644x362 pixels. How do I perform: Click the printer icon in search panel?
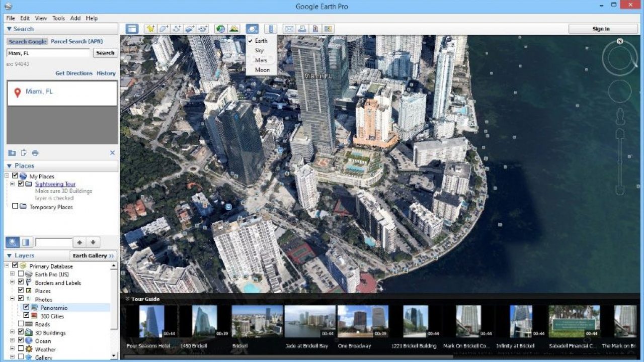[x=35, y=153]
